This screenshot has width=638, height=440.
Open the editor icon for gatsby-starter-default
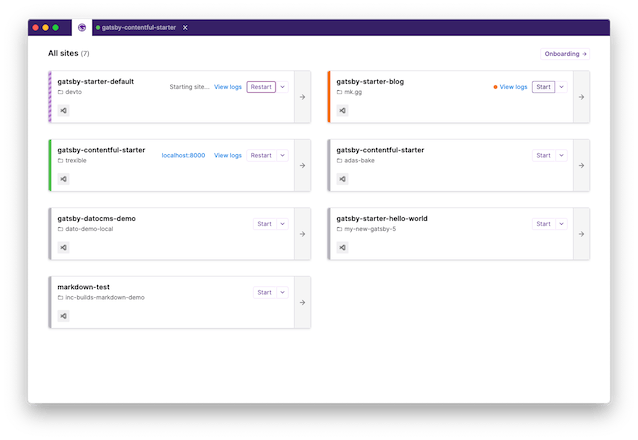63,110
